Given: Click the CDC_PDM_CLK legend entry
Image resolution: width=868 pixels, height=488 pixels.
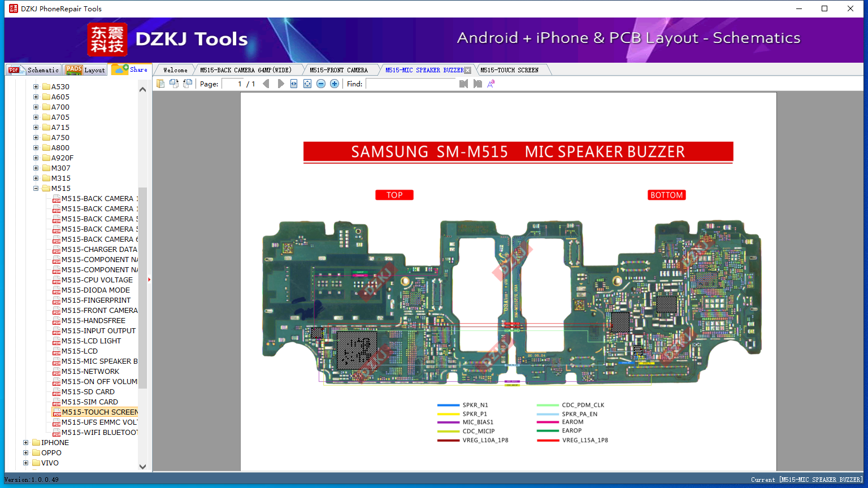Looking at the screenshot, I should click(x=571, y=405).
